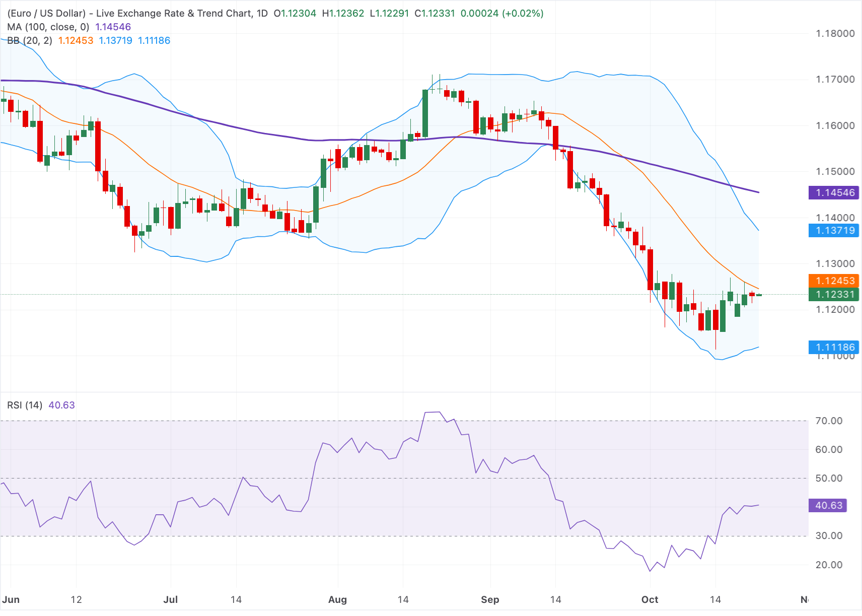The image size is (862, 616).
Task: Click the 50.00 RSI axis label
Action: pyautogui.click(x=829, y=478)
